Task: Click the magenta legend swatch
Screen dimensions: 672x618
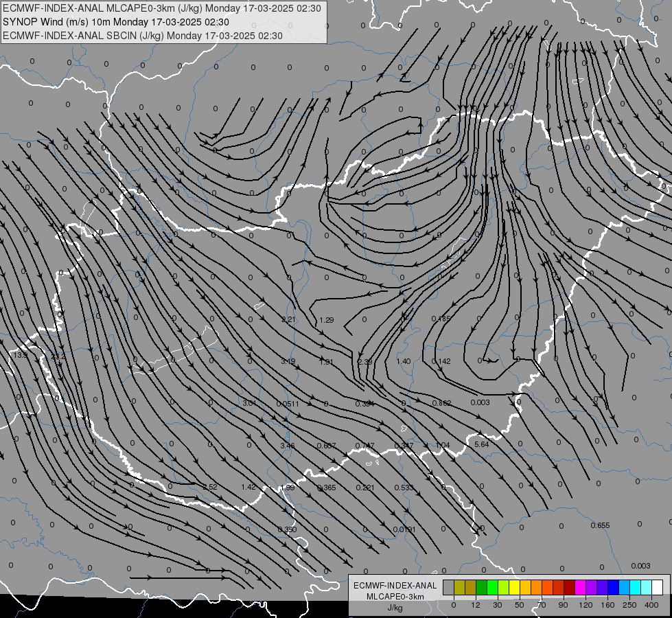Action: pos(580,587)
